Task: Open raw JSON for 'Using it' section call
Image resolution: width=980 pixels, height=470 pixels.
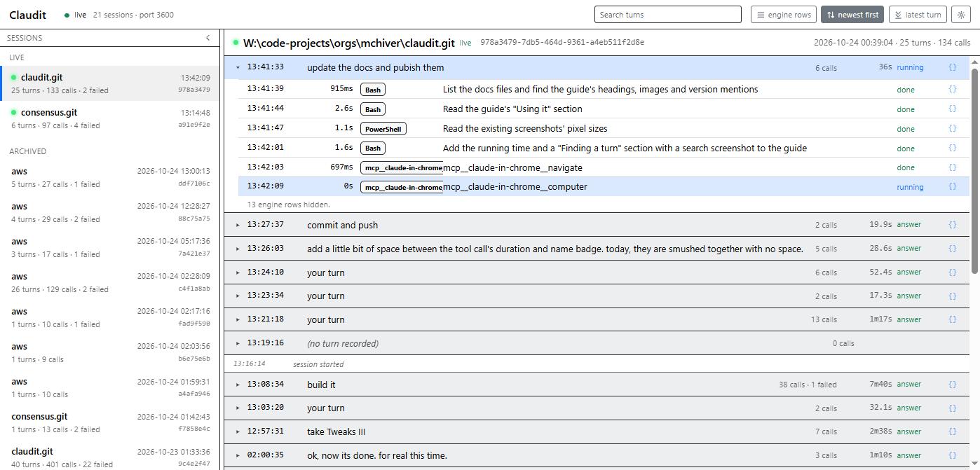Action: [952, 109]
